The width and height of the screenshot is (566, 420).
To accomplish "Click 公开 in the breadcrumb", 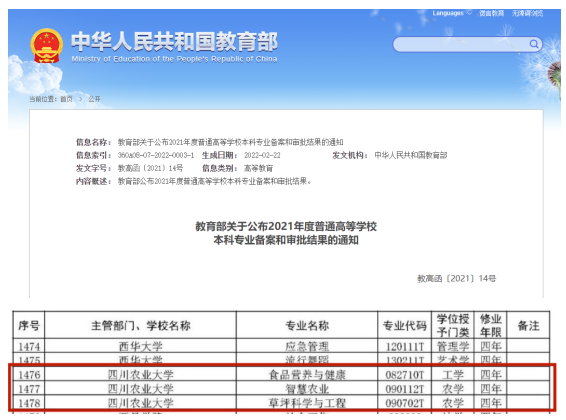I will coord(95,99).
